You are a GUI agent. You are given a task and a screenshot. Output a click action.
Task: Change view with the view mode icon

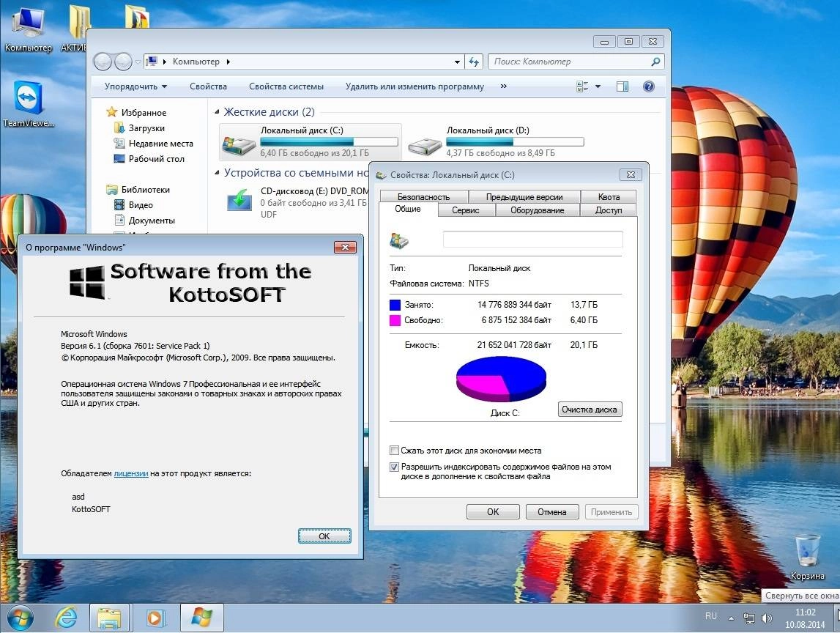[582, 86]
